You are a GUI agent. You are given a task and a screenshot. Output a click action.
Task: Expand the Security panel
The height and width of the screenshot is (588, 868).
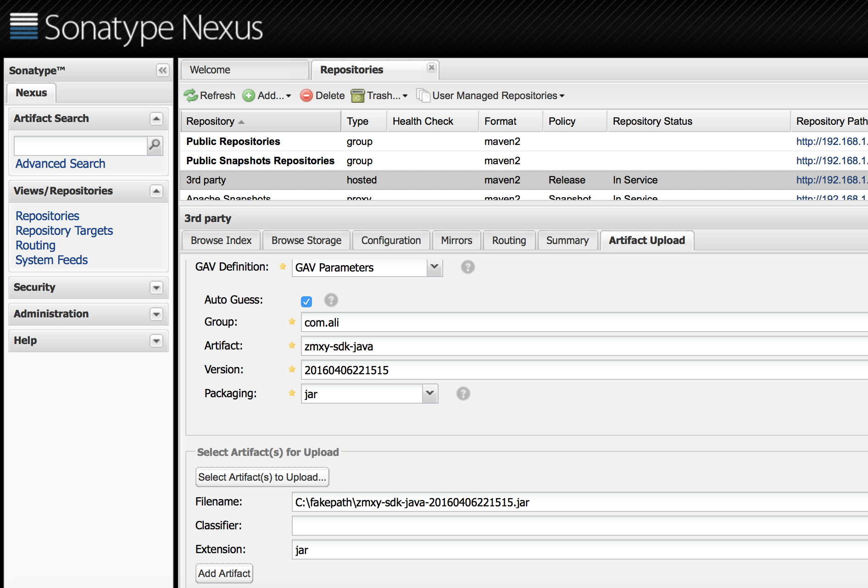click(x=156, y=288)
